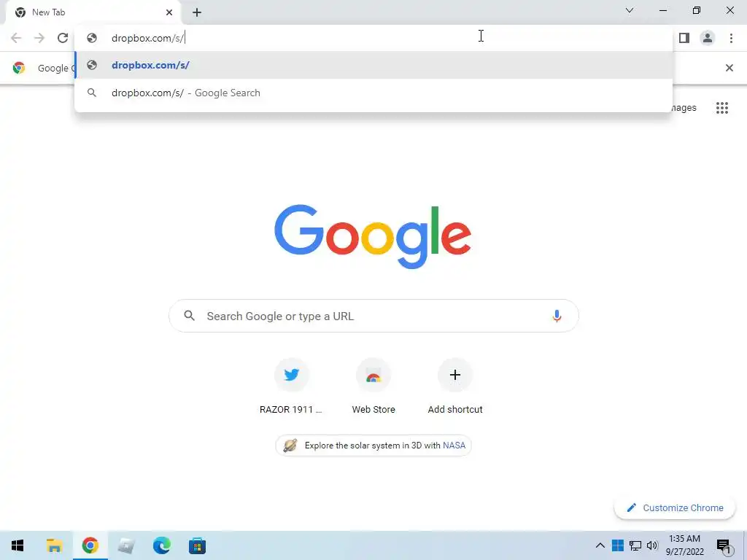Click the Search Google or type a URL box
Viewport: 747px width, 560px height.
(x=373, y=316)
